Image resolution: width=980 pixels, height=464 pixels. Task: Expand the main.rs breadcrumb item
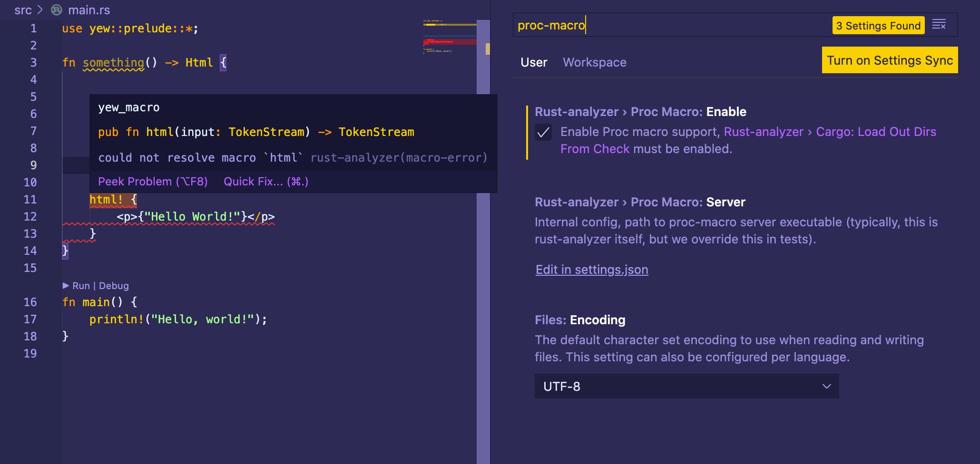(89, 10)
